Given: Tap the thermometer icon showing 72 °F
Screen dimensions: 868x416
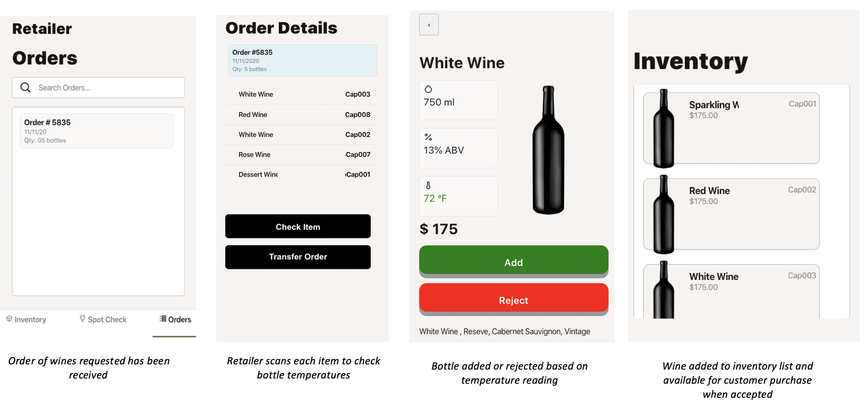Looking at the screenshot, I should click(429, 185).
